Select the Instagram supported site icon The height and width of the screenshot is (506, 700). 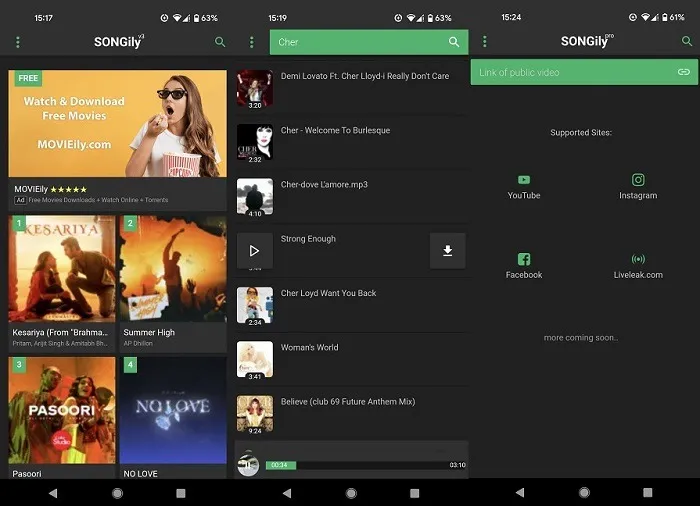pyautogui.click(x=638, y=180)
